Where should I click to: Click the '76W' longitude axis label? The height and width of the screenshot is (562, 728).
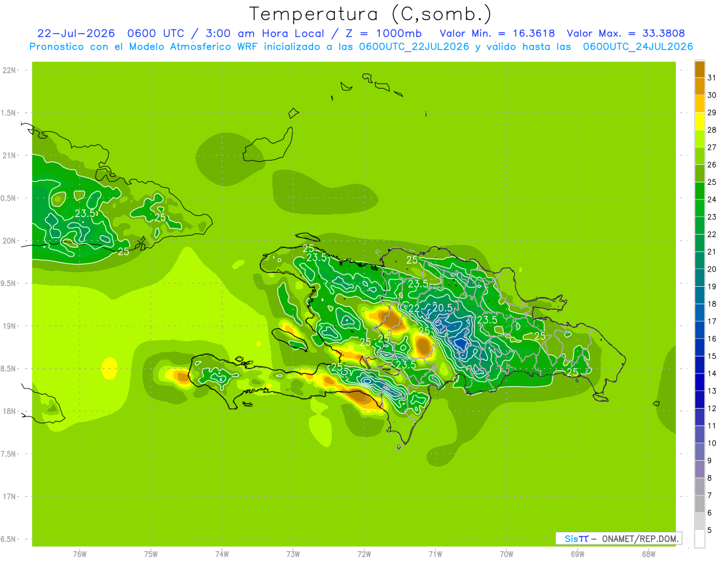coord(79,554)
